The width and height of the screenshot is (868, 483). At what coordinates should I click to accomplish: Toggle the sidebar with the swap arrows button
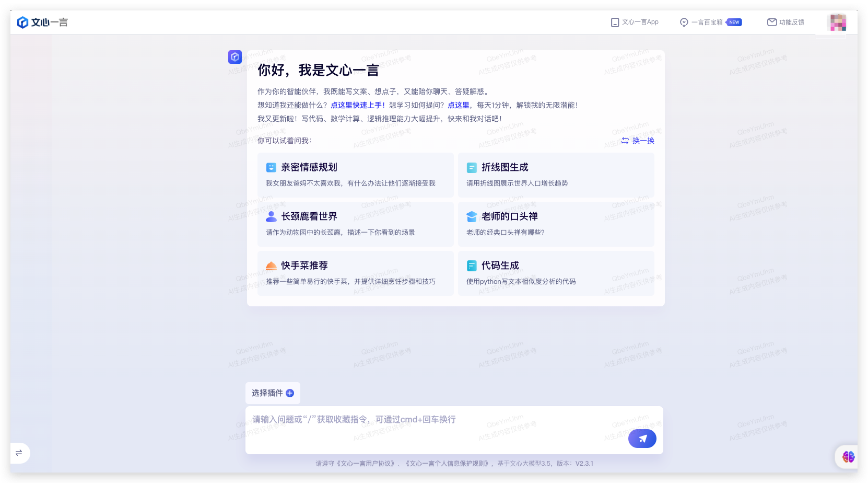click(19, 453)
